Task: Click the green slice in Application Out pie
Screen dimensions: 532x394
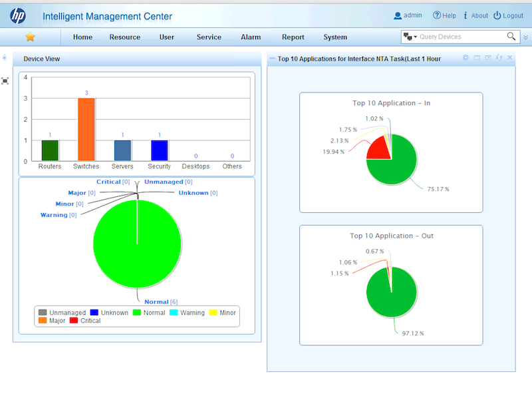Action: point(390,294)
